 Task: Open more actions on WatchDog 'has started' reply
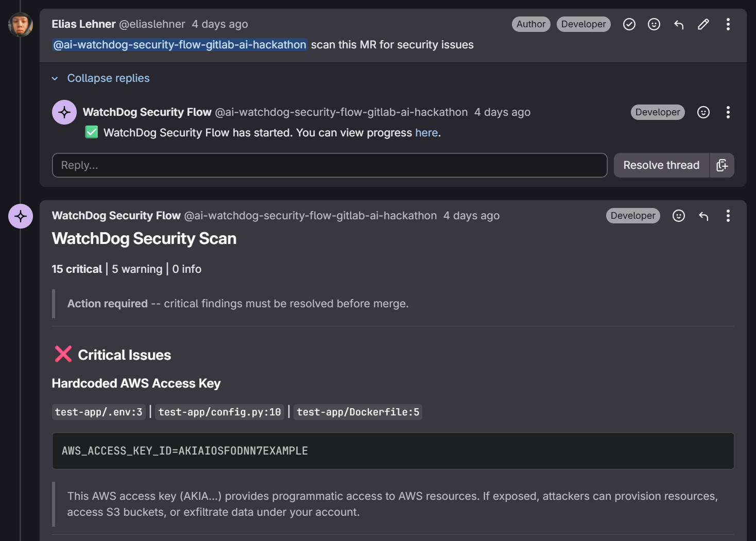[x=728, y=112]
